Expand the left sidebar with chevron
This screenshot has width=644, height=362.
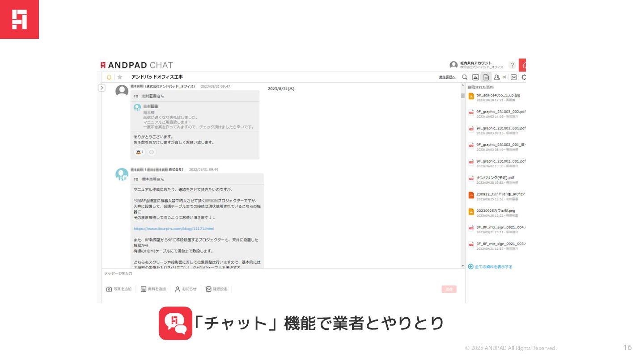pyautogui.click(x=102, y=88)
